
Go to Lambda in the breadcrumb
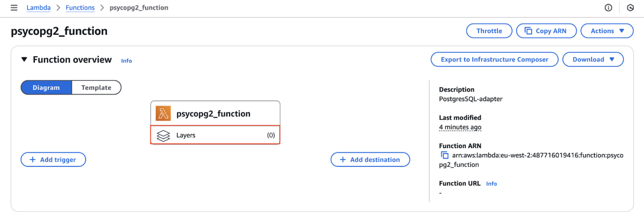(x=39, y=8)
